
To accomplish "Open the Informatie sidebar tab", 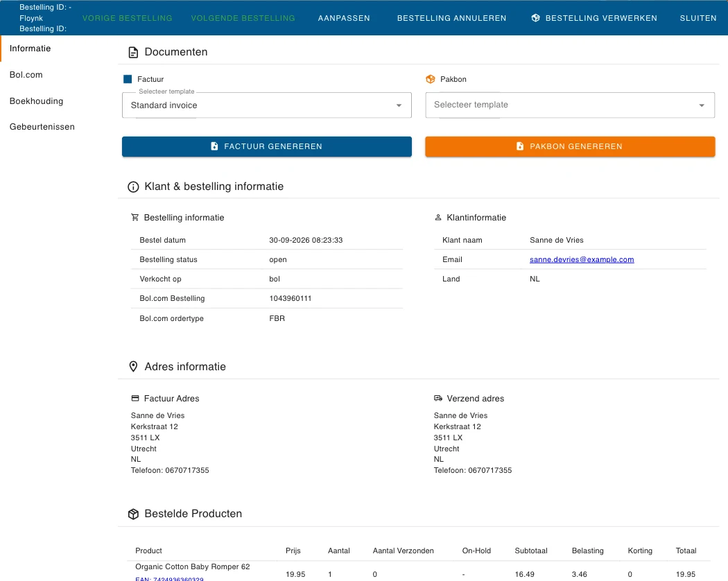I will click(x=31, y=49).
